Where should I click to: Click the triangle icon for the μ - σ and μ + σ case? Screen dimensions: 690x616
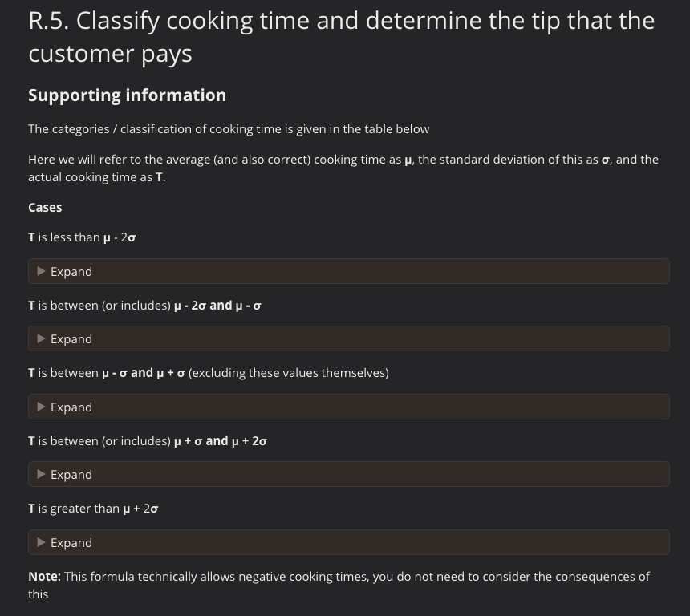41,407
